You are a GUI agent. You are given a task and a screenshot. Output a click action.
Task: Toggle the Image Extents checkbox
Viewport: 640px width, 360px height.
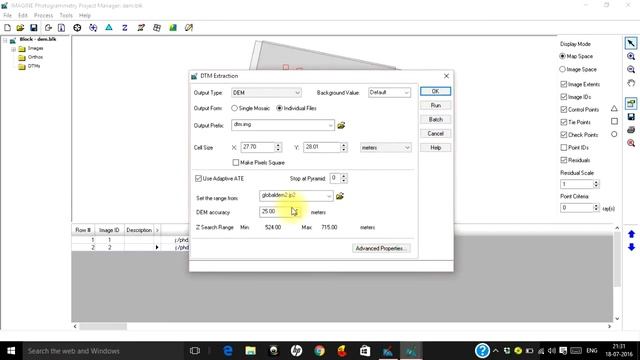click(x=564, y=84)
